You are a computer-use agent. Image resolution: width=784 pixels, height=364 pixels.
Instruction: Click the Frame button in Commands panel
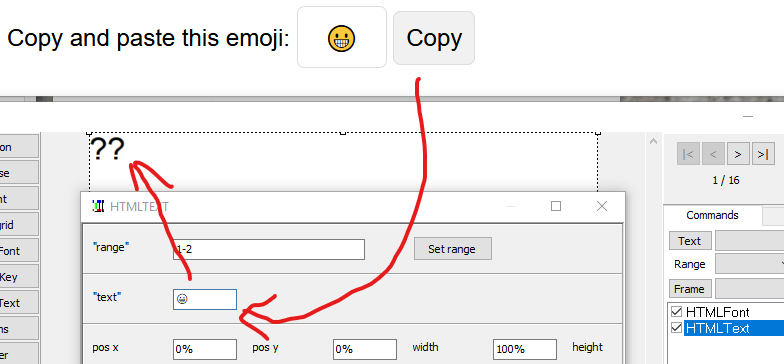690,289
